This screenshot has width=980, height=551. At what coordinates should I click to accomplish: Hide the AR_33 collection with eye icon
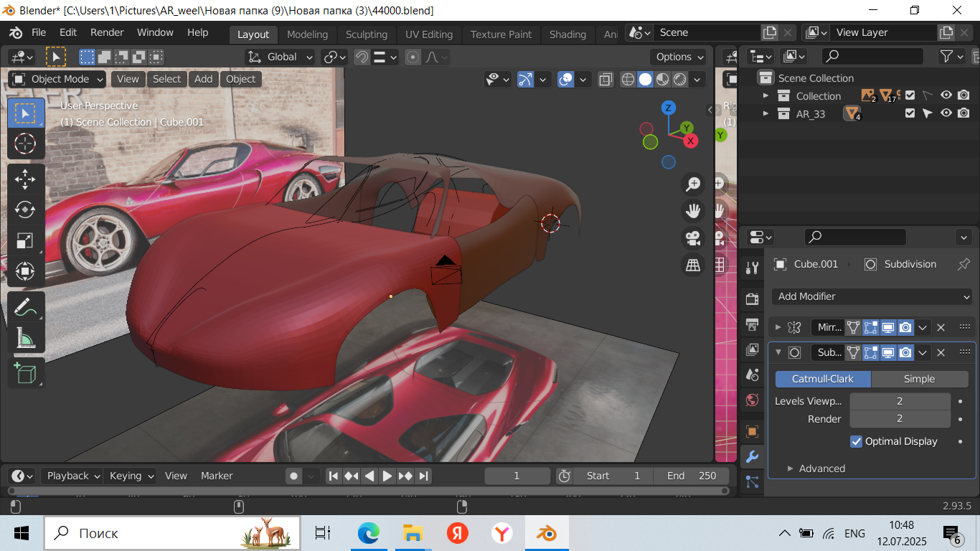pos(946,113)
